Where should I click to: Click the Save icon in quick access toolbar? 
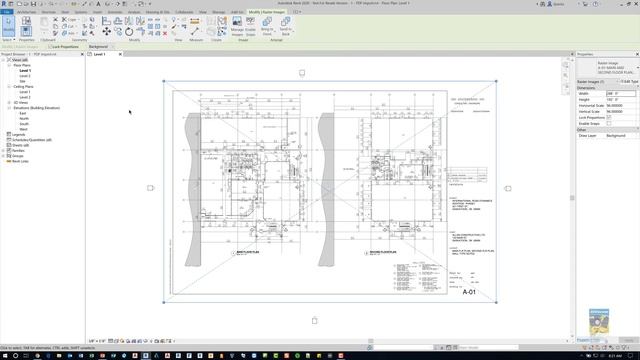pyautogui.click(x=33, y=4)
